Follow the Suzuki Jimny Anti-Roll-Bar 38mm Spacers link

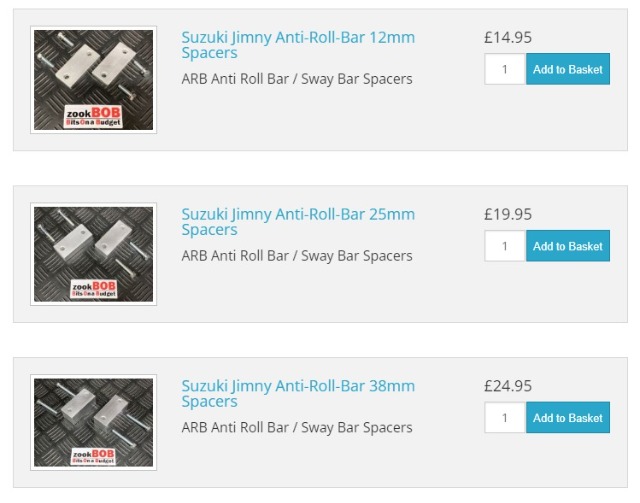point(297,393)
